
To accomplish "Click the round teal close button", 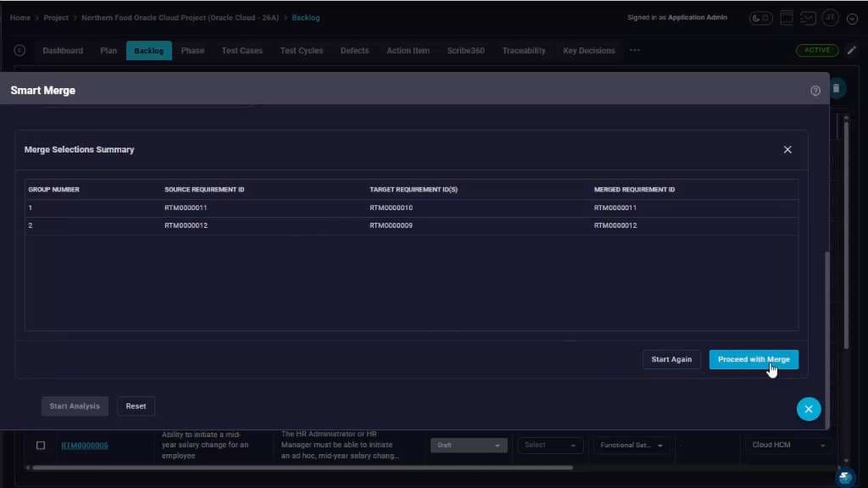I will pos(808,409).
